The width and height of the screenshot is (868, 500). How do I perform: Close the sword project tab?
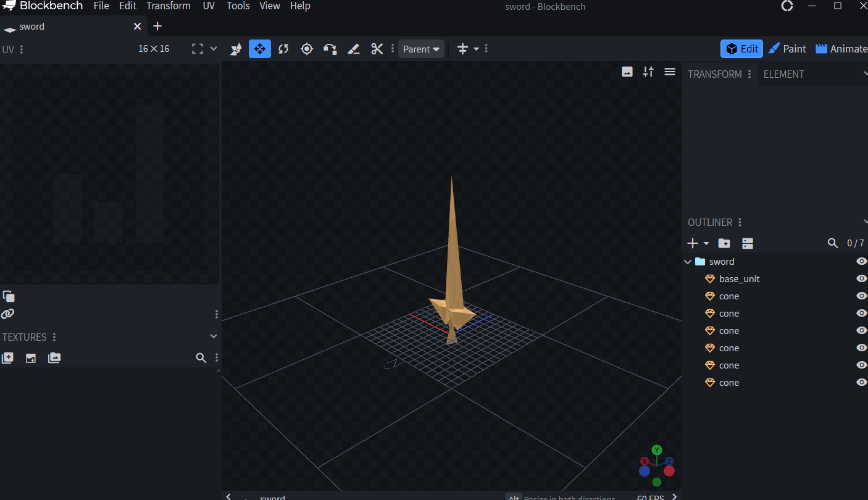tap(137, 26)
